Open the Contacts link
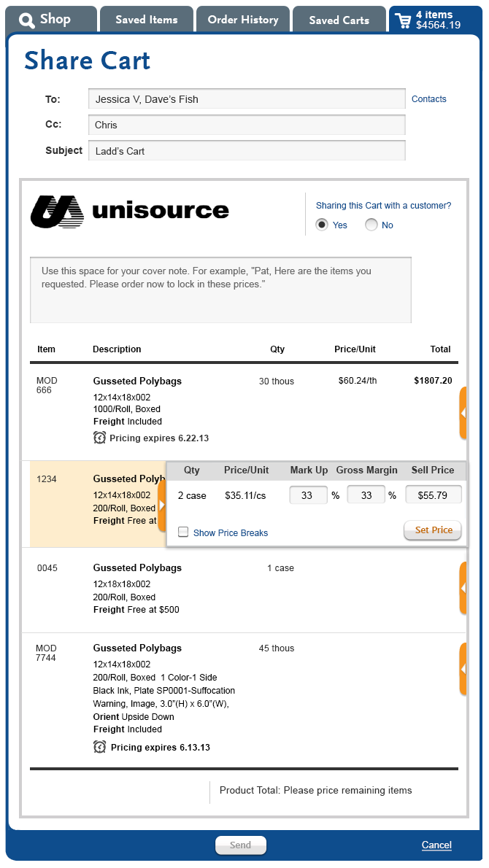 click(428, 99)
